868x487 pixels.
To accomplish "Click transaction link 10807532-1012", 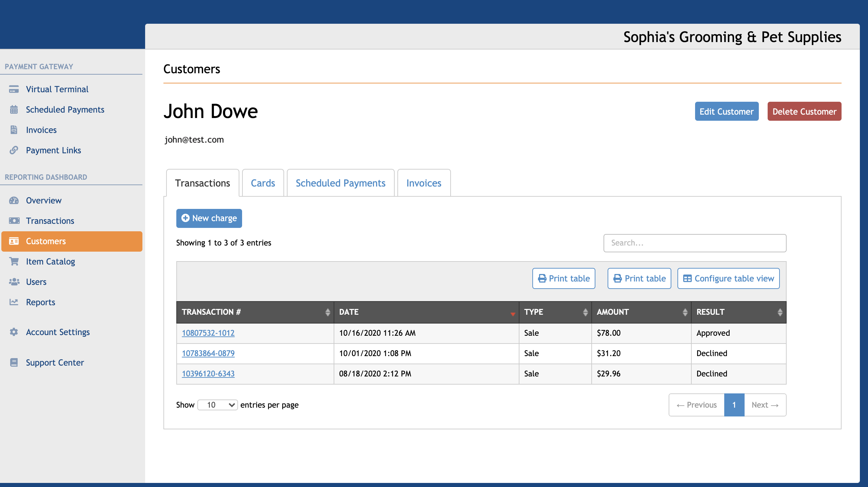I will point(208,333).
